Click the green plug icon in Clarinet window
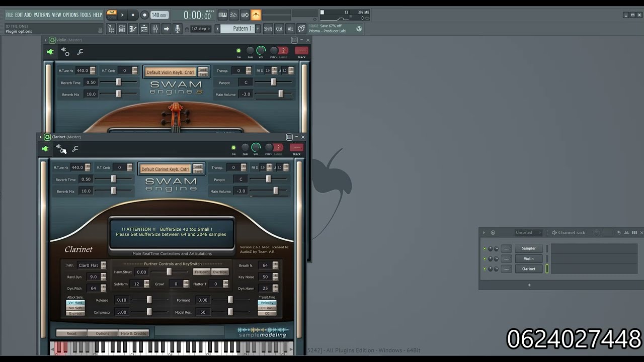644x362 pixels. click(45, 149)
